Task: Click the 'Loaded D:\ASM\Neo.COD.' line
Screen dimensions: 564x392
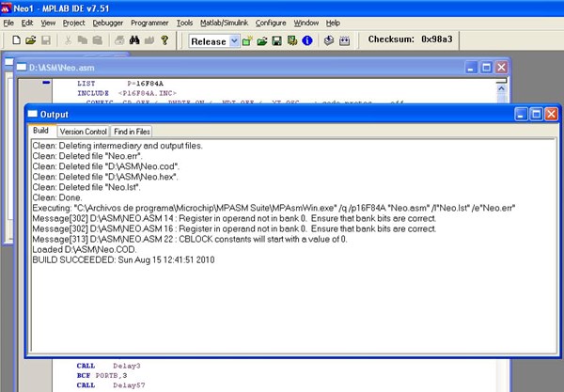Action: coord(85,250)
